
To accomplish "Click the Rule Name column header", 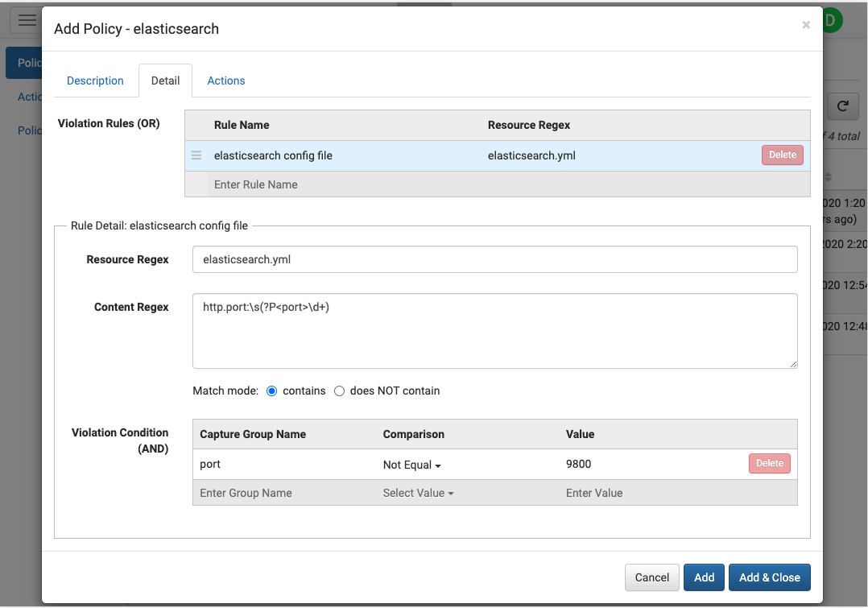I will tap(242, 125).
